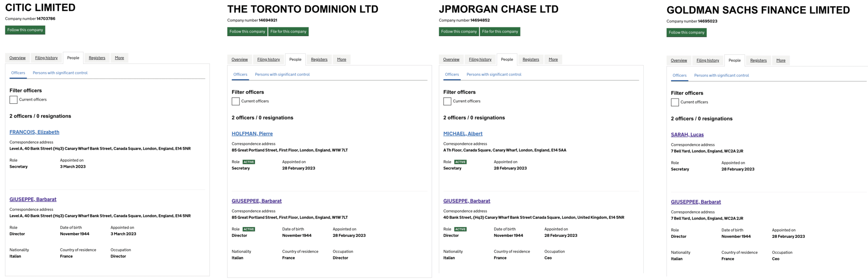
Task: Open officer FRANCOIS, Elizabeth
Action: click(34, 132)
